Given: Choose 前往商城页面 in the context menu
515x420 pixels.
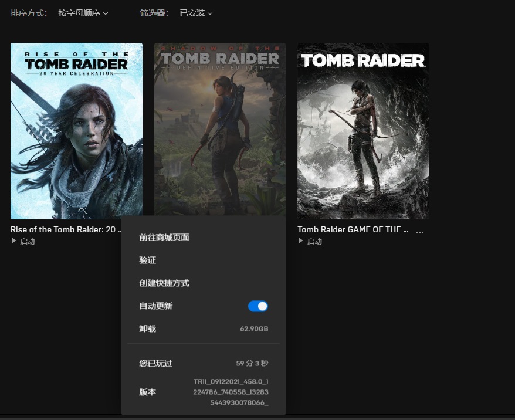Looking at the screenshot, I should point(164,238).
